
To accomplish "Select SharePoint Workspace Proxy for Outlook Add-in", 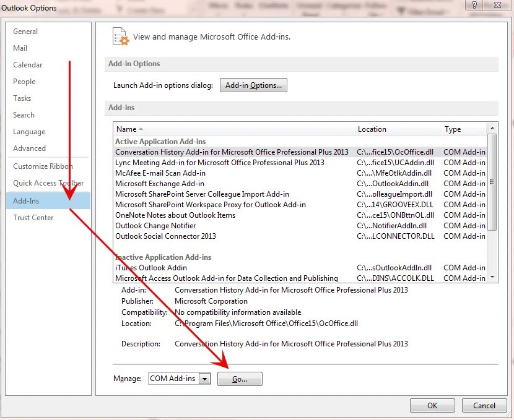I will pyautogui.click(x=300, y=205).
